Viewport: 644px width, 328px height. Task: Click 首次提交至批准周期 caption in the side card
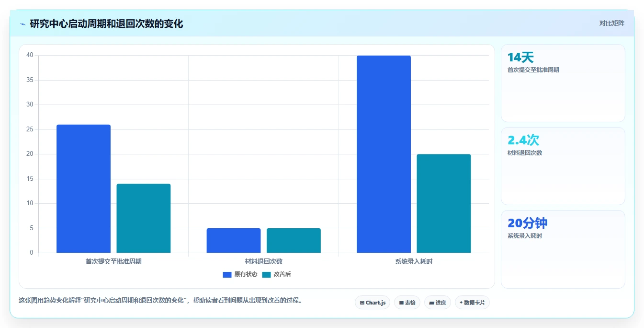click(x=533, y=70)
